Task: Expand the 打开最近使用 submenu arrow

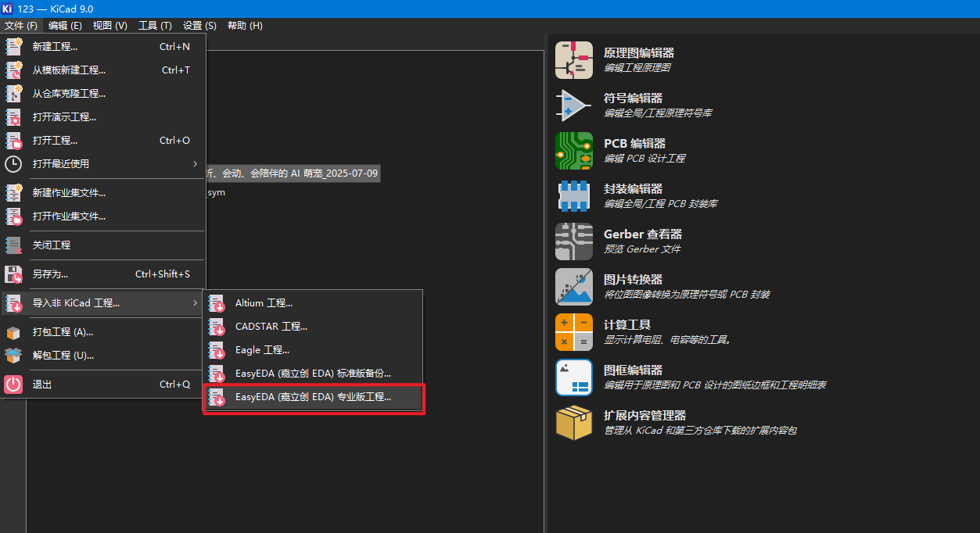Action: pyautogui.click(x=196, y=164)
